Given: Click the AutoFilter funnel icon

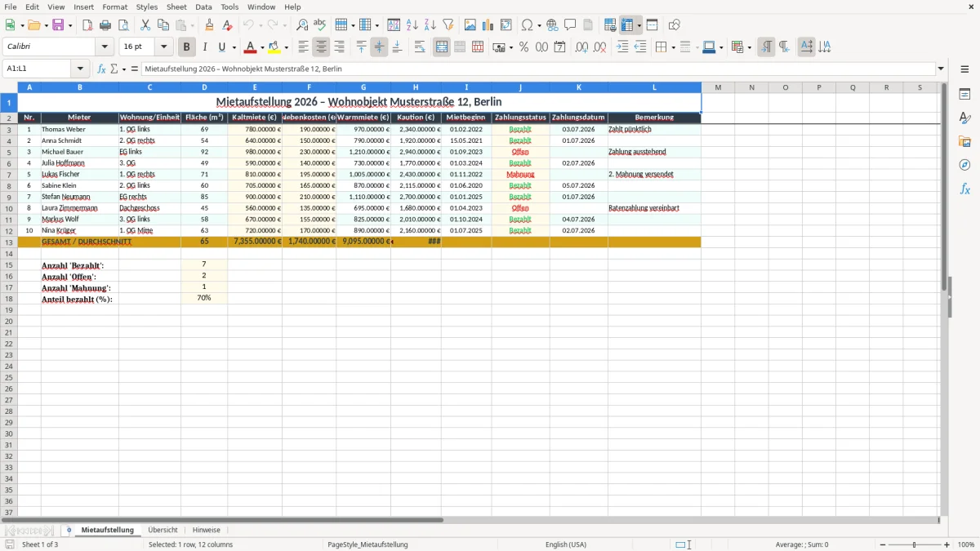Looking at the screenshot, I should pyautogui.click(x=448, y=25).
